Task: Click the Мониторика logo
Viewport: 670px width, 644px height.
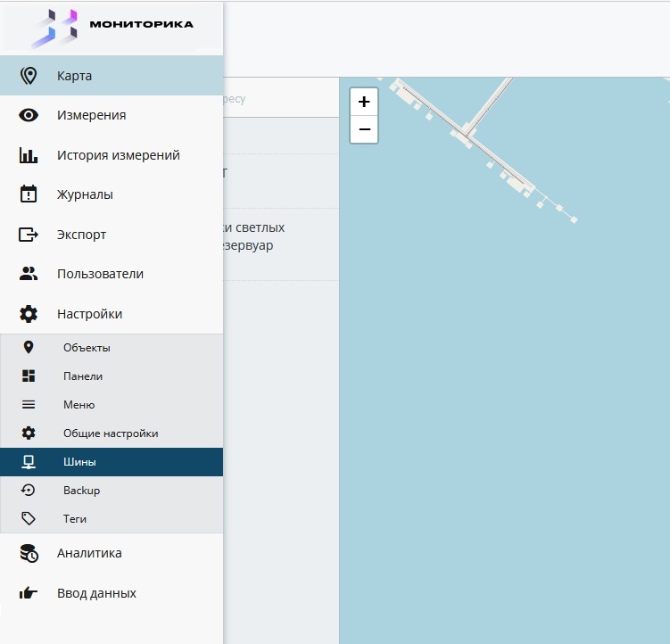Action: coord(112,27)
